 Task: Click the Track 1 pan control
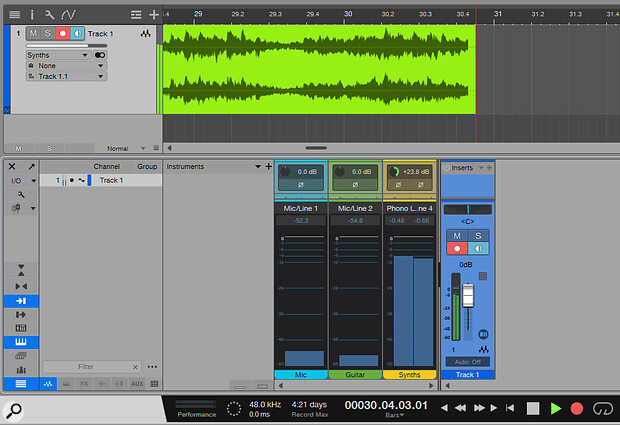point(468,210)
